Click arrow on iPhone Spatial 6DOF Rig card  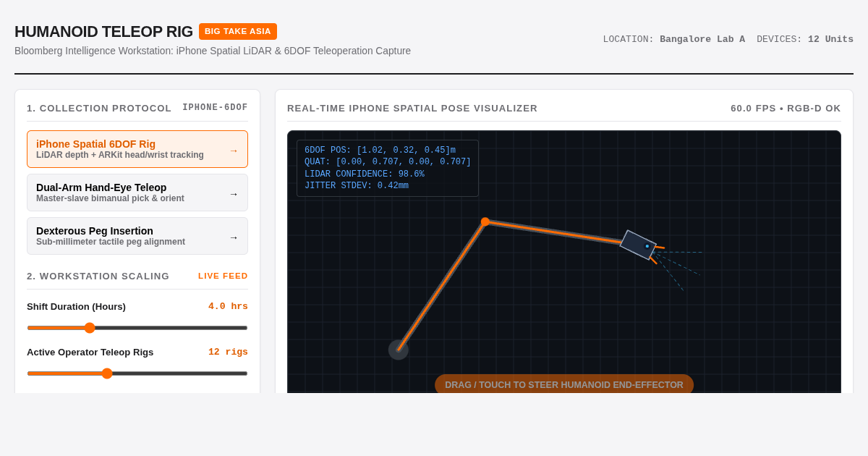click(234, 151)
